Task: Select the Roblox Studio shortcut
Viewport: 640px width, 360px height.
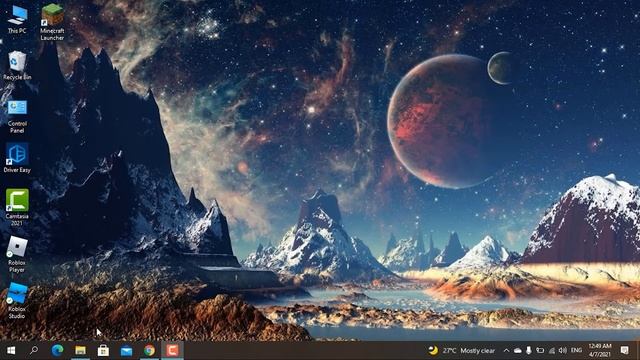Action: point(17,300)
